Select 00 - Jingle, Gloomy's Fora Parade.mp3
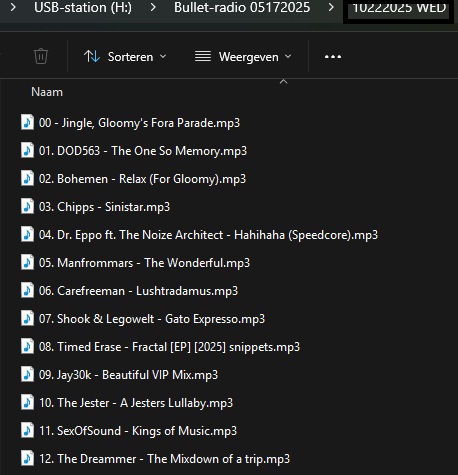The height and width of the screenshot is (475, 458). (x=139, y=123)
